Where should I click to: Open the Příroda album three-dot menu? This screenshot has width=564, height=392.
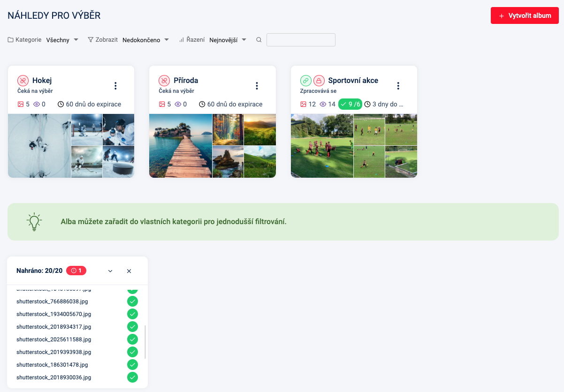[x=257, y=86]
